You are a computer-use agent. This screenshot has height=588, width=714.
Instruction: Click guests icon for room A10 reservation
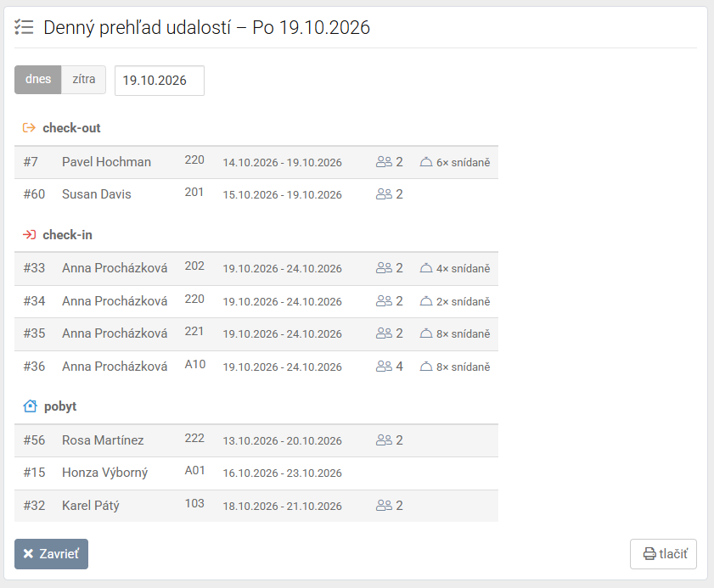pyautogui.click(x=384, y=367)
